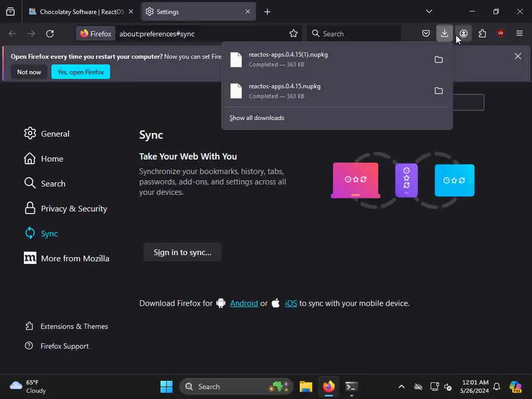Select the Sync settings category

pyautogui.click(x=42, y=233)
